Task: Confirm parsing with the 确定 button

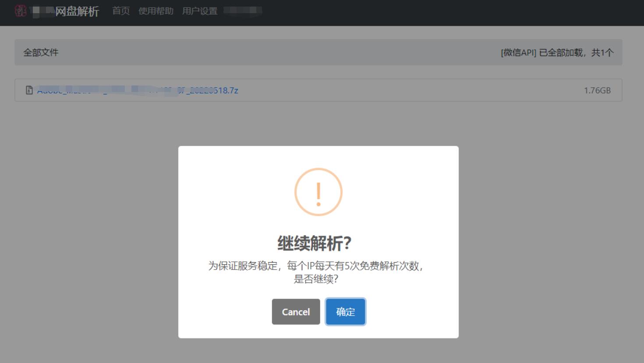Action: [345, 312]
